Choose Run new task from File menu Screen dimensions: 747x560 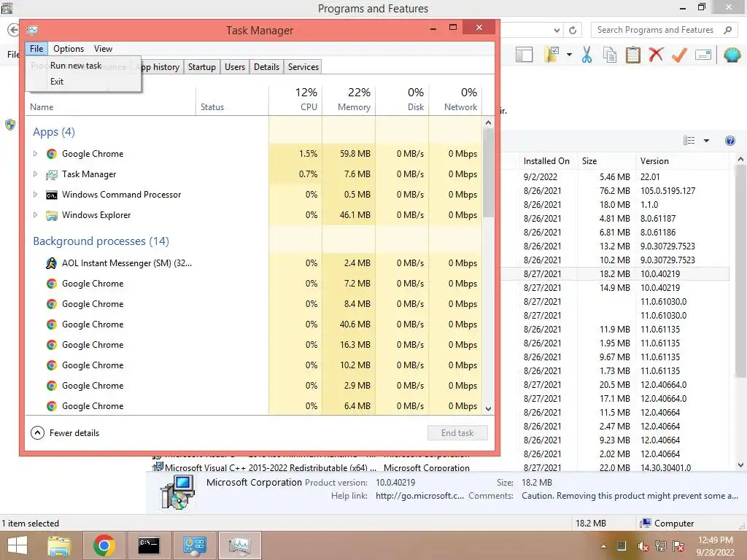(76, 66)
